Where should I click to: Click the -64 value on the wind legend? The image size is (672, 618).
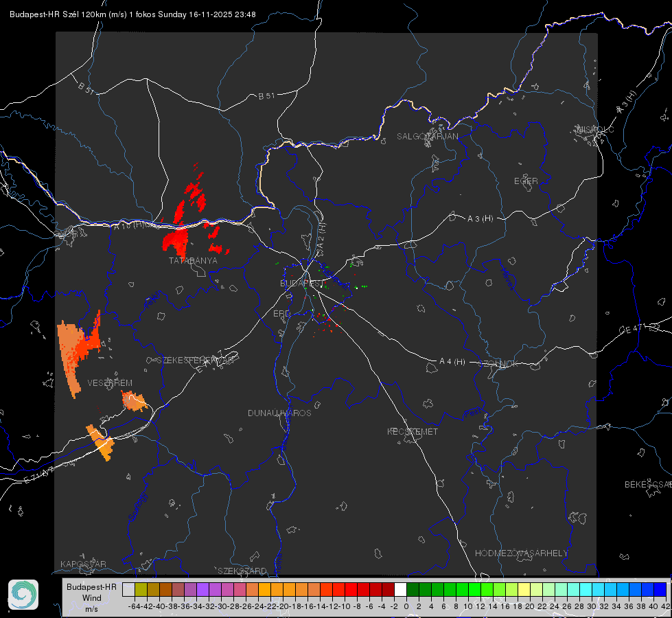pyautogui.click(x=134, y=606)
